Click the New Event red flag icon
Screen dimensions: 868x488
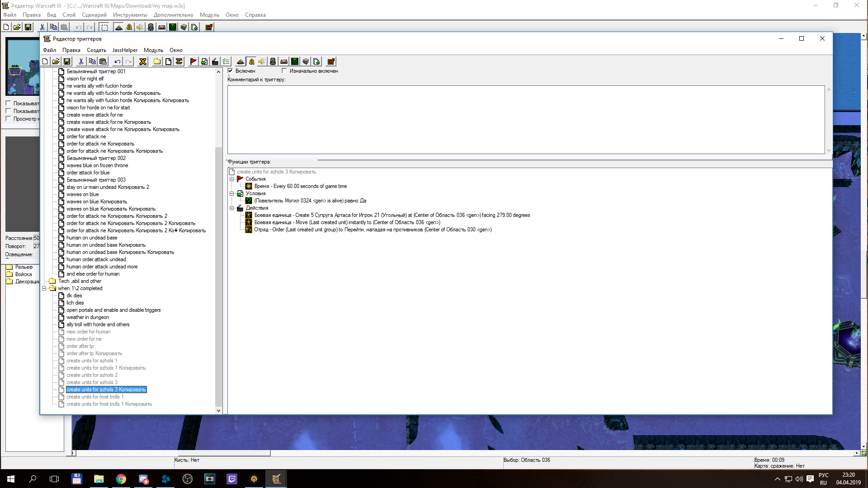pos(193,61)
